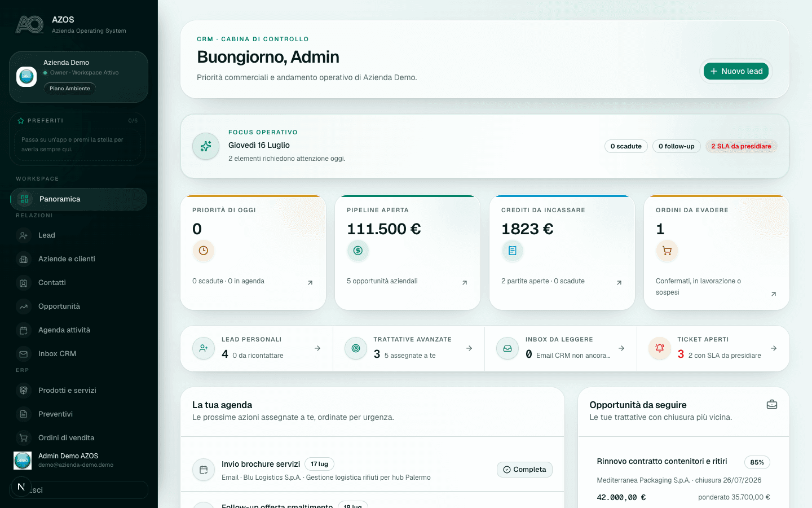The width and height of the screenshot is (812, 508).
Task: Click the Inbox da leggere tray icon
Action: point(507,348)
